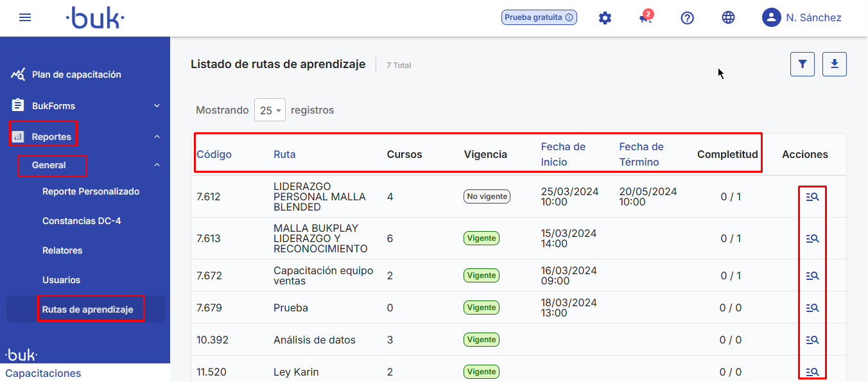Click the No vigente status badge
The height and width of the screenshot is (382, 868).
[x=487, y=196]
